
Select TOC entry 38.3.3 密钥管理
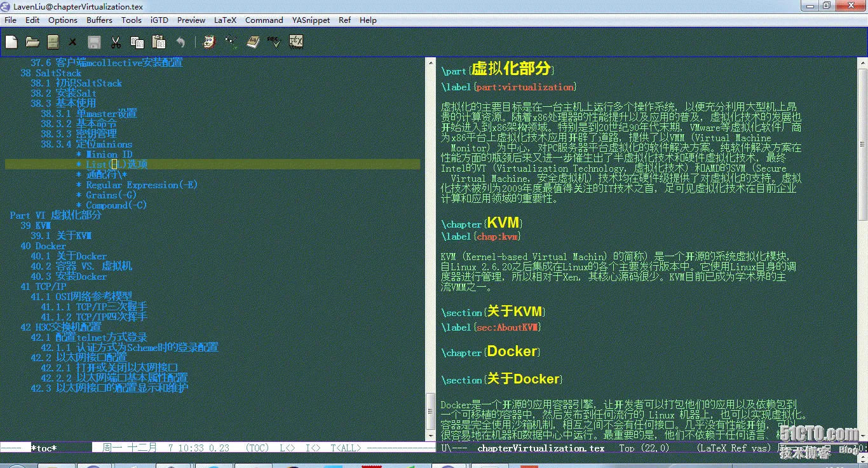[79, 134]
